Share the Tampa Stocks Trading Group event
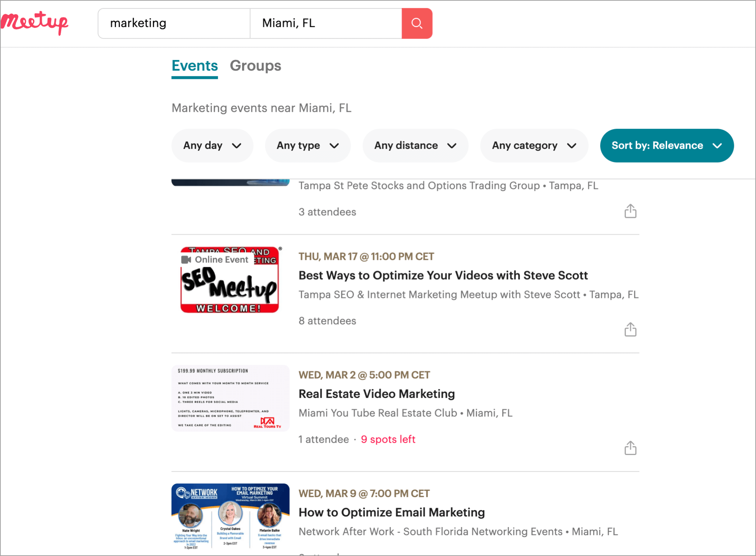 point(630,211)
